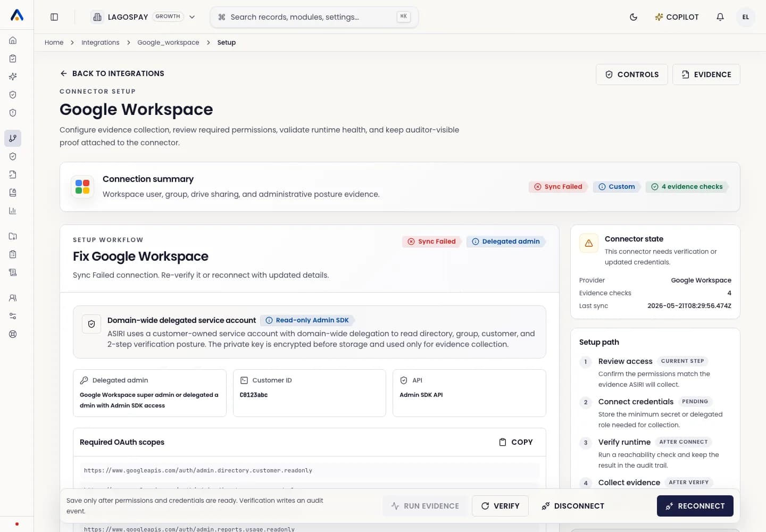
Task: Click the 4 evidence checks badge
Action: [687, 187]
